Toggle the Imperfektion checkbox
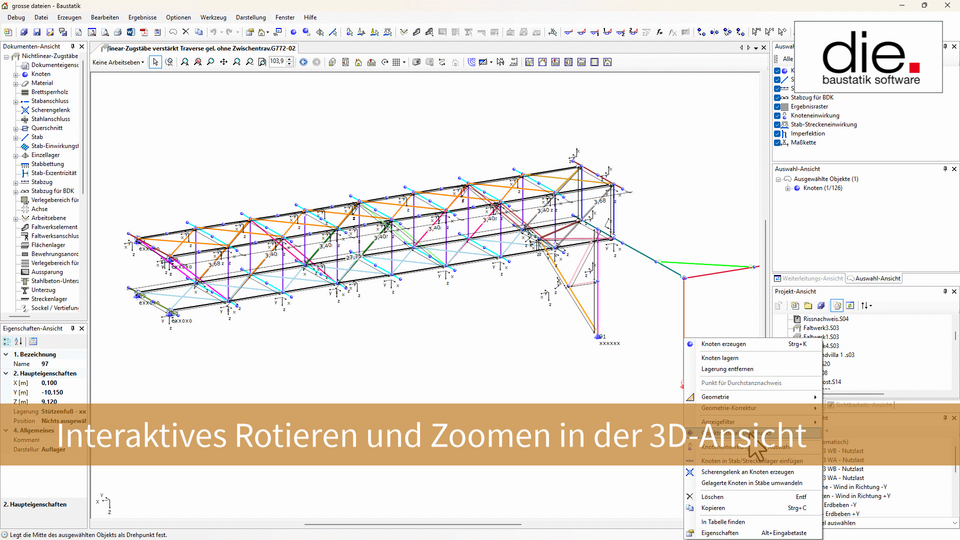This screenshot has height=540, width=960. [x=779, y=133]
